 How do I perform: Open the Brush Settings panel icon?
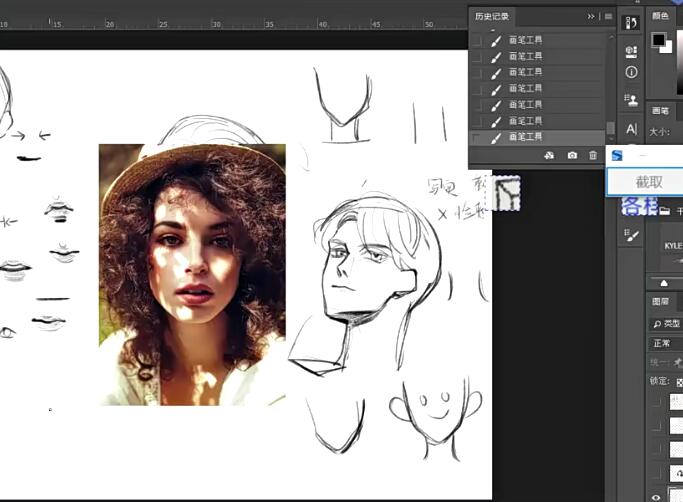click(631, 235)
